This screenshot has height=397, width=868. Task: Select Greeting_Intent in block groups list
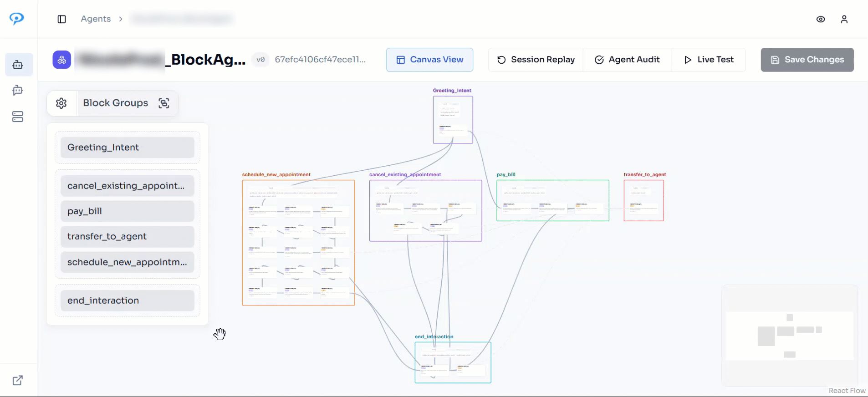click(128, 148)
